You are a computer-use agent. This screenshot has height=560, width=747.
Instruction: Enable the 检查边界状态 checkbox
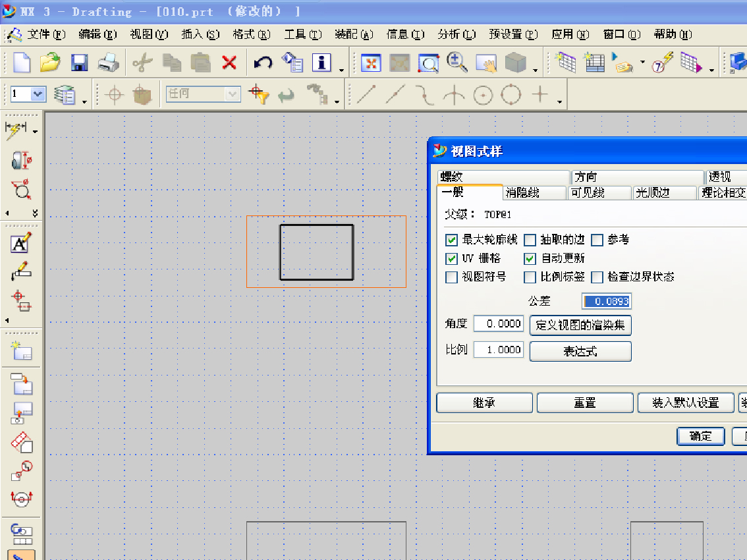click(597, 277)
